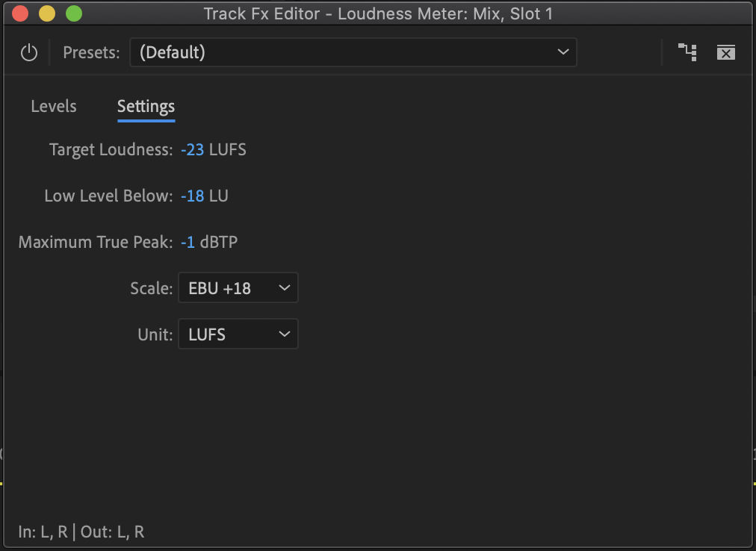Close the Track Fx Editor window
Screen dimensions: 756x551
click(x=20, y=13)
